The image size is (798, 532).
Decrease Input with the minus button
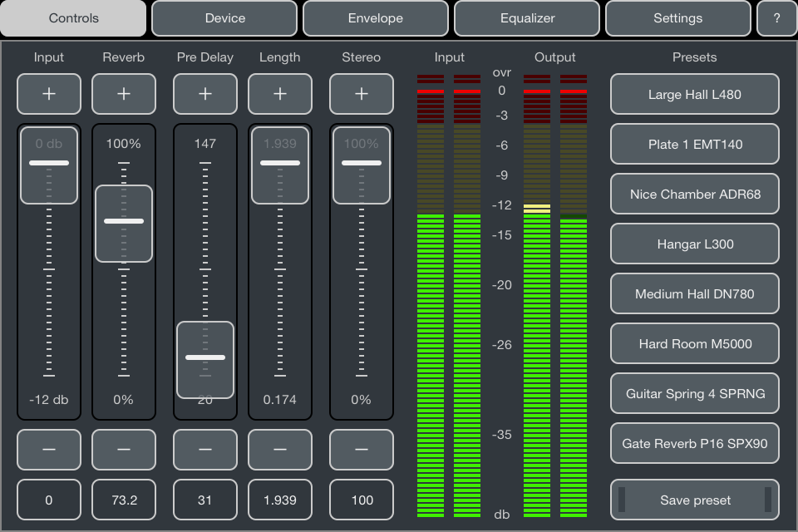(x=49, y=449)
